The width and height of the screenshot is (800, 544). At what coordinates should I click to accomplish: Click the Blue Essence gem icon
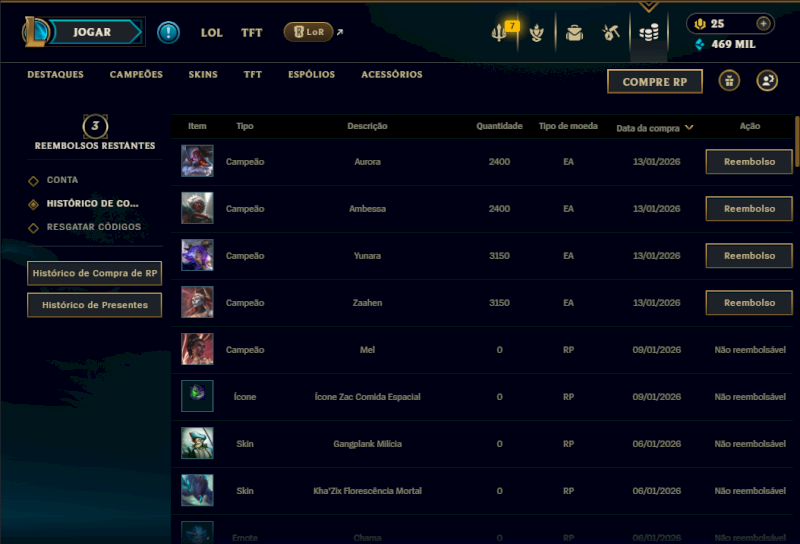click(700, 44)
